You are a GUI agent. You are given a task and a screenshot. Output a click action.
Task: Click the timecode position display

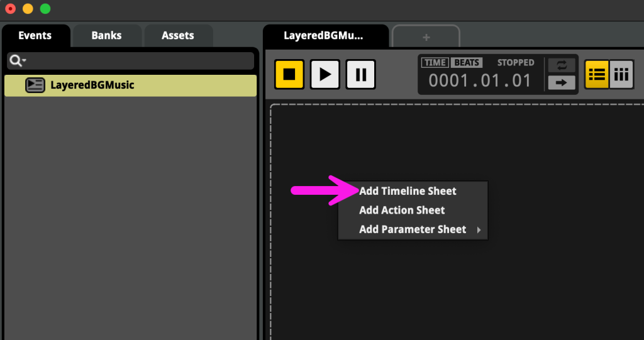(x=480, y=80)
